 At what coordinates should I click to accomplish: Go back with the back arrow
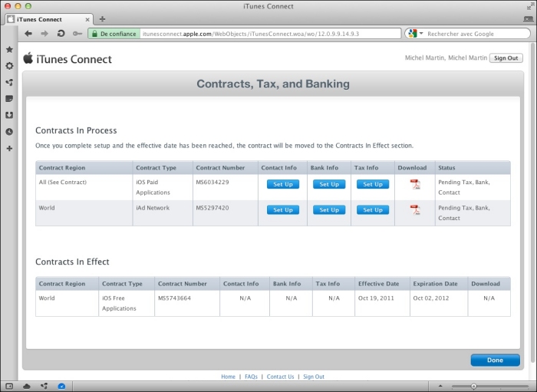[28, 34]
